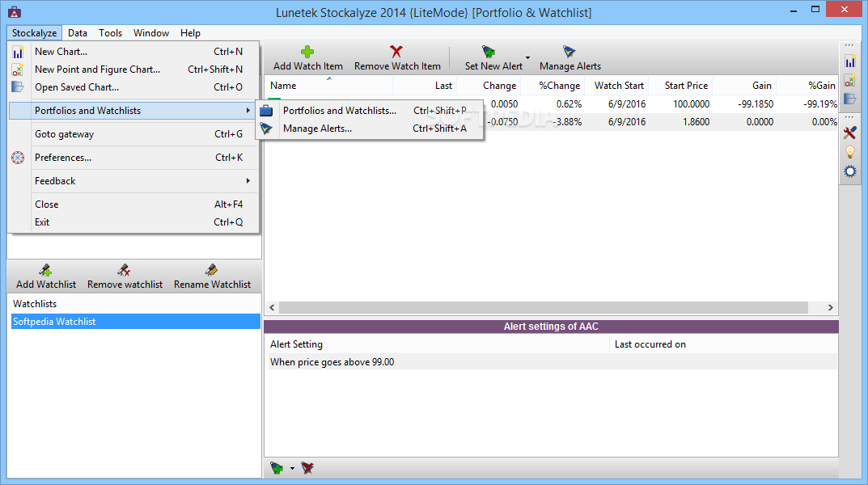Click the -3.88% change cell
Viewport: 868px width, 485px height.
[x=568, y=122]
